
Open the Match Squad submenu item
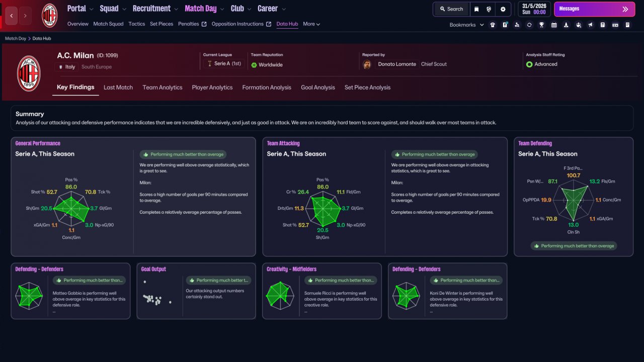click(108, 24)
